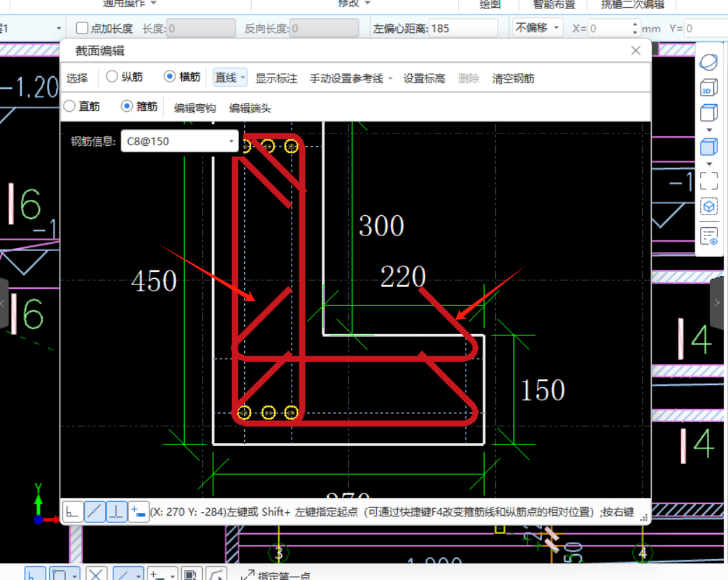Viewport: 728px width, 580px height.
Task: Click the dashed-box component isolate icon
Action: [708, 206]
